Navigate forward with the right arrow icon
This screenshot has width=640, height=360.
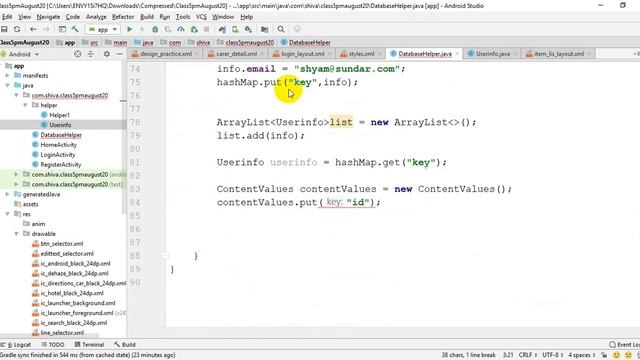pyautogui.click(x=46, y=29)
